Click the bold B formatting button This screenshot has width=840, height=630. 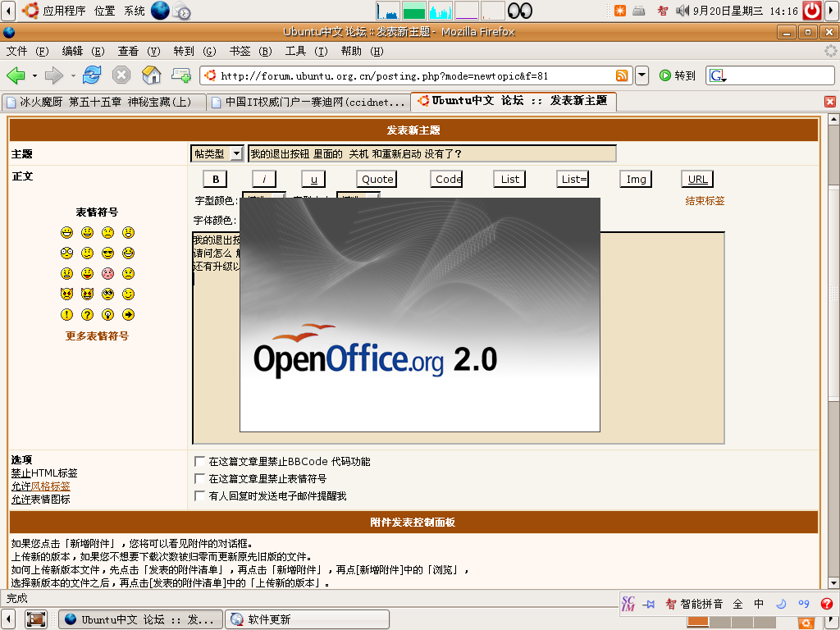(x=216, y=179)
